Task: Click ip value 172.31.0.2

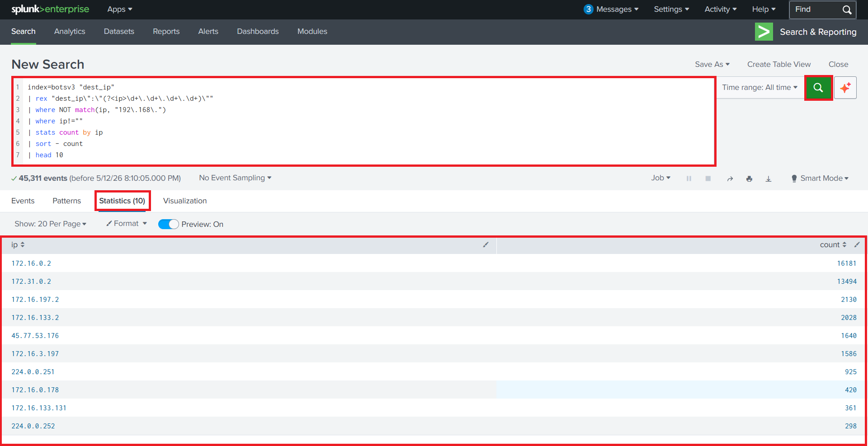Action: tap(31, 282)
